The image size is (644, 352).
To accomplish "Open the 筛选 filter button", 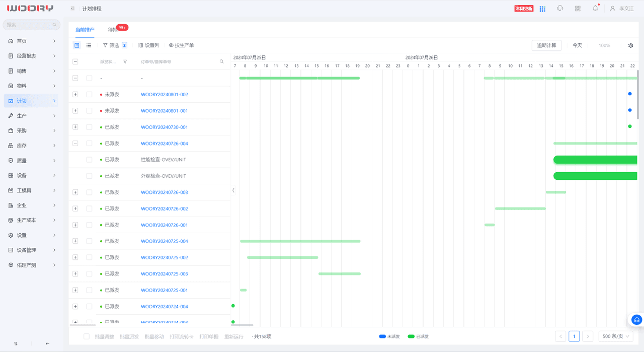I will tap(115, 45).
